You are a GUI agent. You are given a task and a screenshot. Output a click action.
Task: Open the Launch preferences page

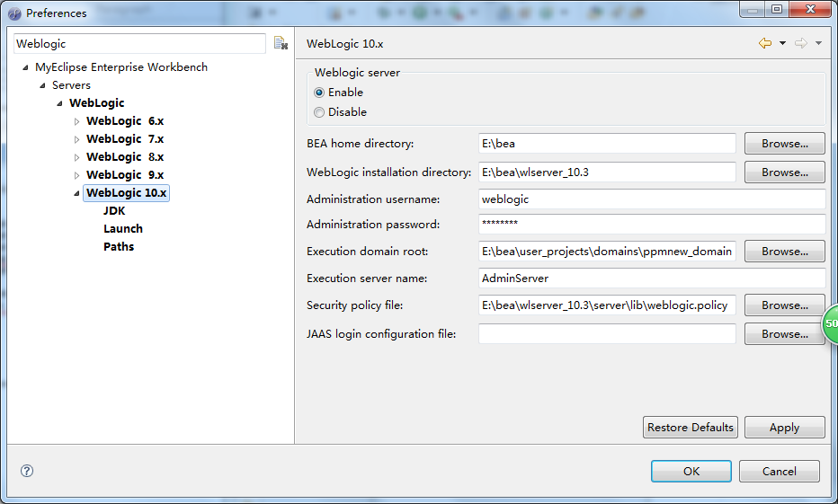click(123, 228)
